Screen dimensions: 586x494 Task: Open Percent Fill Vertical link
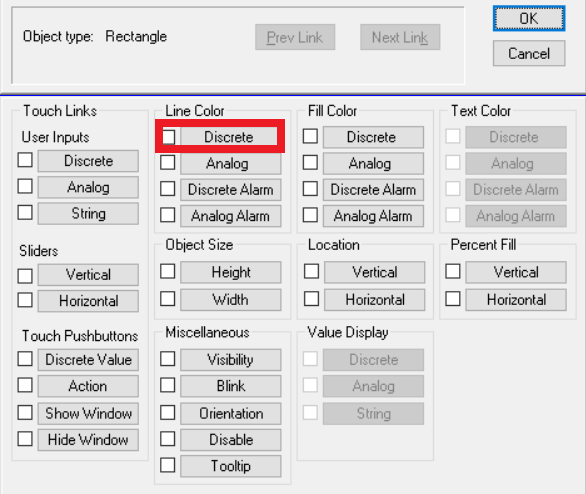tap(516, 272)
